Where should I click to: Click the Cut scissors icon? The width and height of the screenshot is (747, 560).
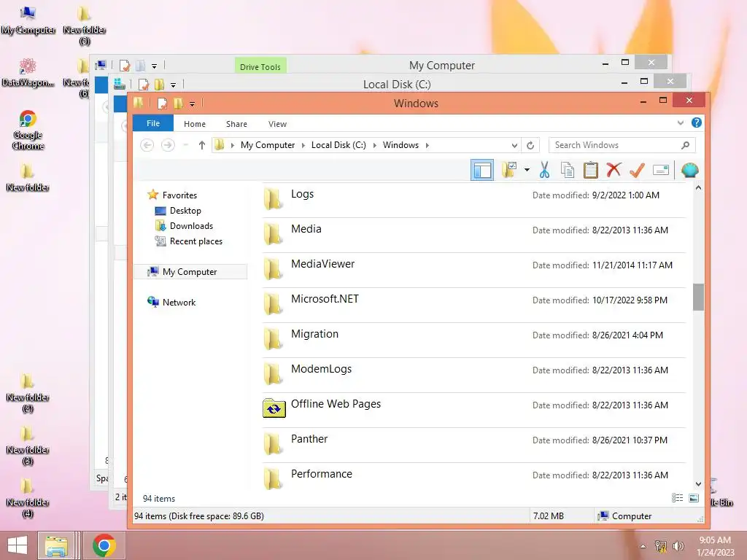(544, 170)
